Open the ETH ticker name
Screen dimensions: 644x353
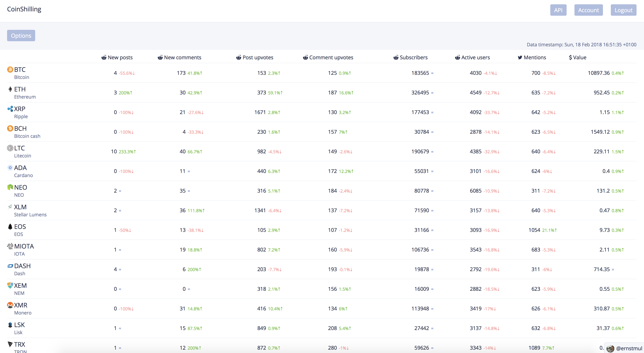(20, 89)
